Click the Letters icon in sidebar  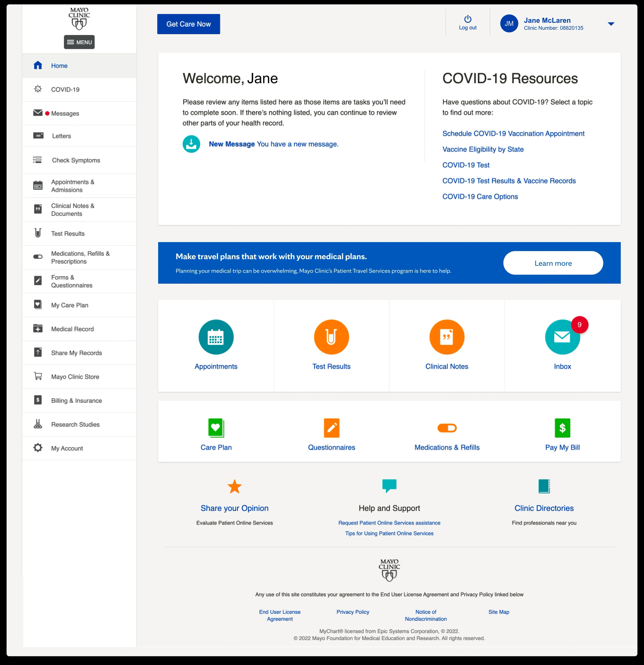tap(38, 136)
